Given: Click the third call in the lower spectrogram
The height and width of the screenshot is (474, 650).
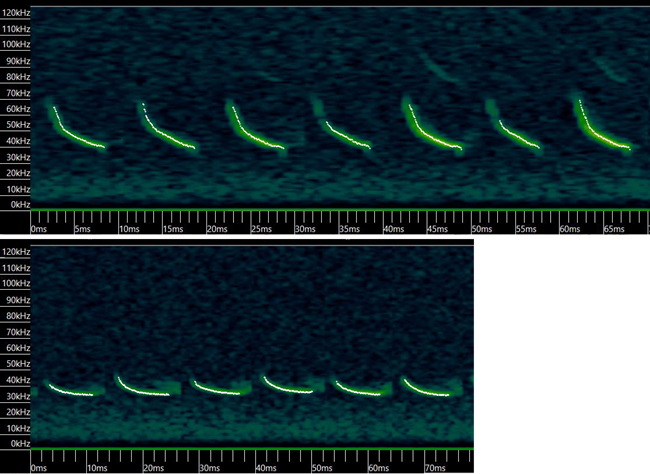Looking at the screenshot, I should (215, 389).
